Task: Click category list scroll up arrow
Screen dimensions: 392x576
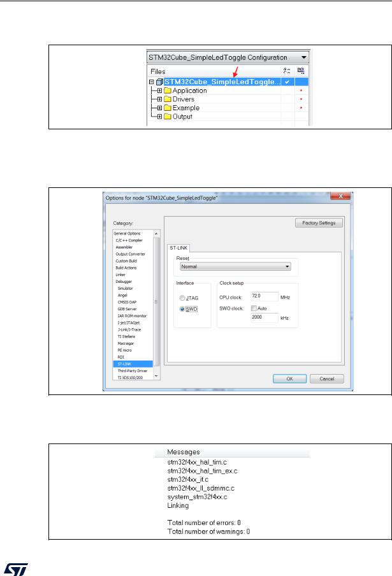Action: point(157,234)
